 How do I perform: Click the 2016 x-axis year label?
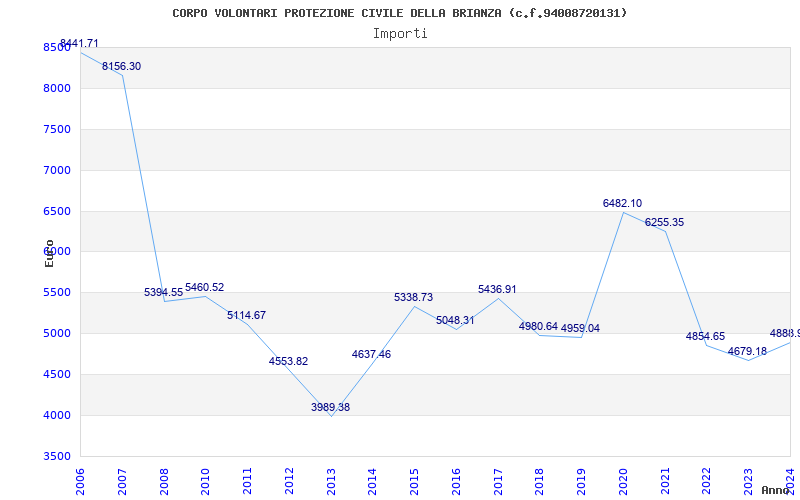[x=456, y=482]
